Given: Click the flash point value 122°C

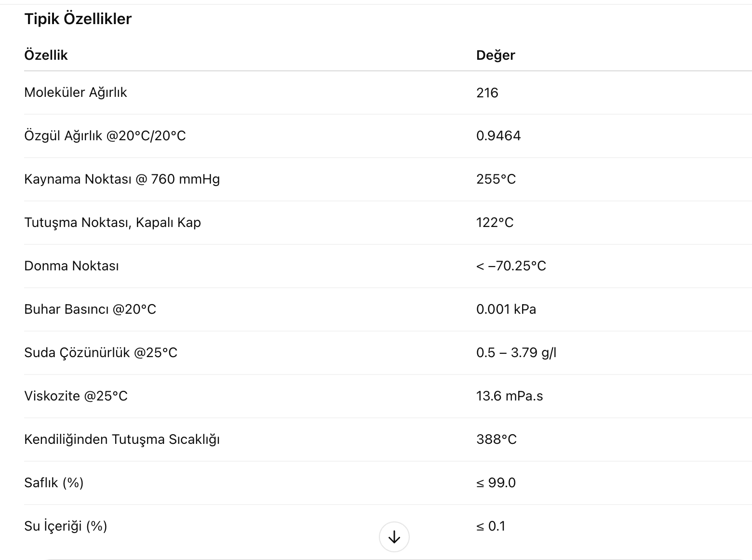Looking at the screenshot, I should click(495, 223).
